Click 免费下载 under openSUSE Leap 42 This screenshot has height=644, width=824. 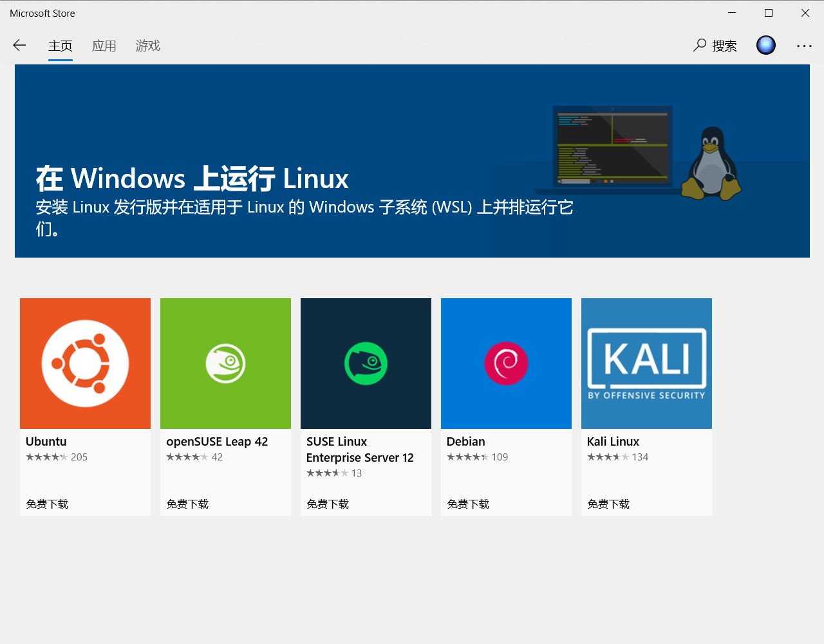187,504
